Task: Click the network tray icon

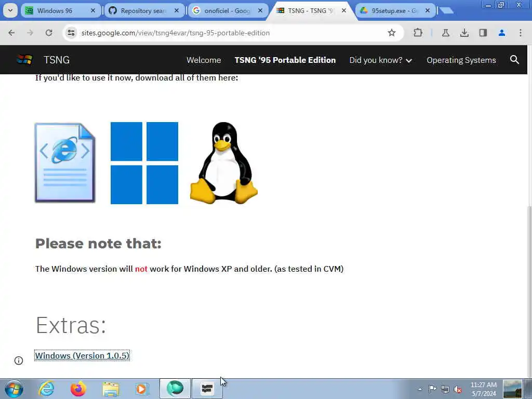Action: (445, 389)
